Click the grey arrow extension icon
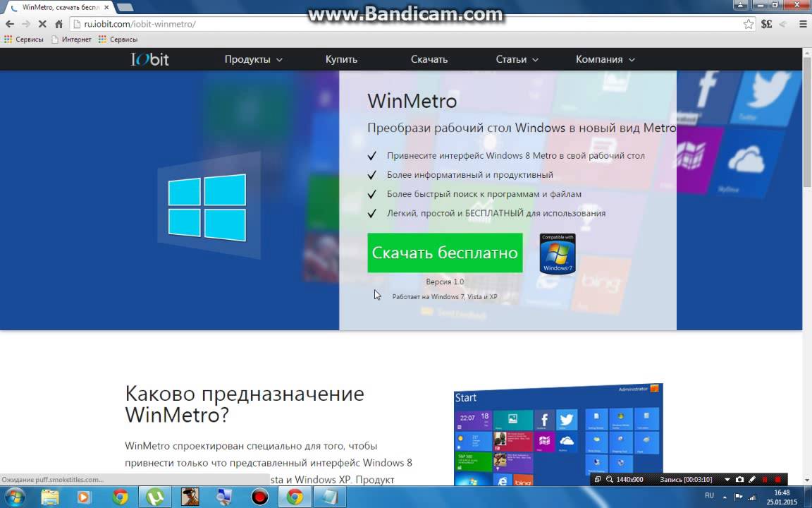 783,24
